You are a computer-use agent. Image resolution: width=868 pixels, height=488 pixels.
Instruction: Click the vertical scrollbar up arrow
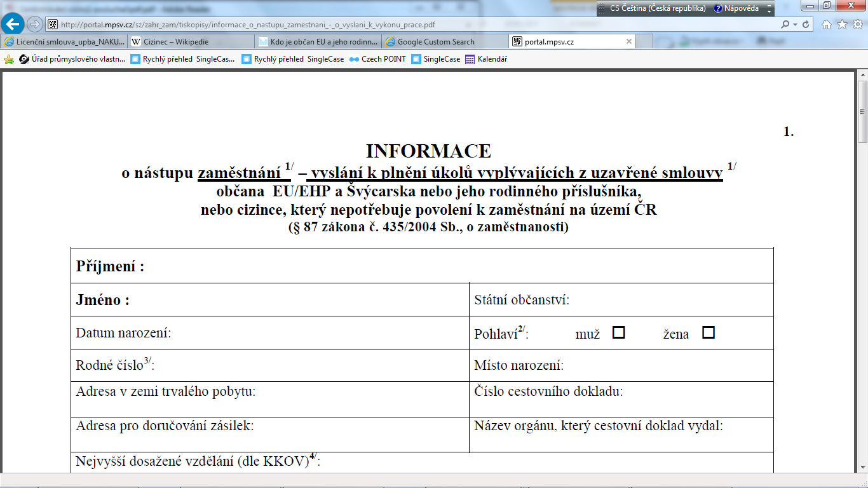click(x=862, y=76)
